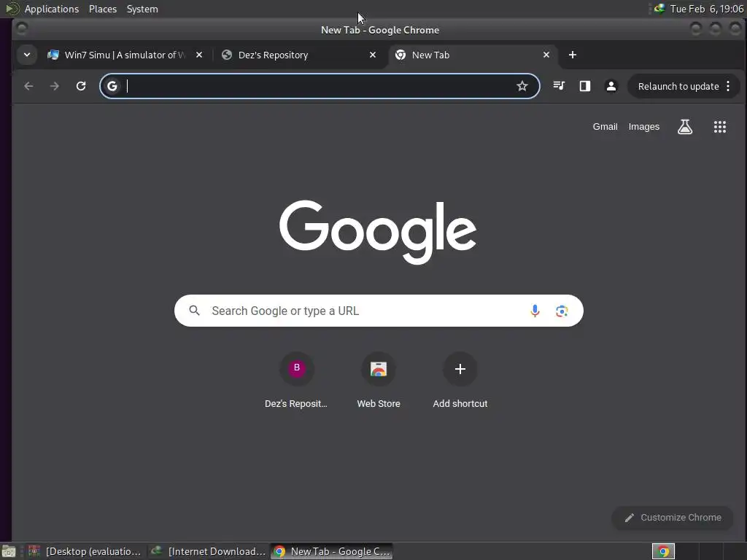Toggle the Chrome side panel
Viewport: 747px width, 560px height.
pyautogui.click(x=585, y=86)
